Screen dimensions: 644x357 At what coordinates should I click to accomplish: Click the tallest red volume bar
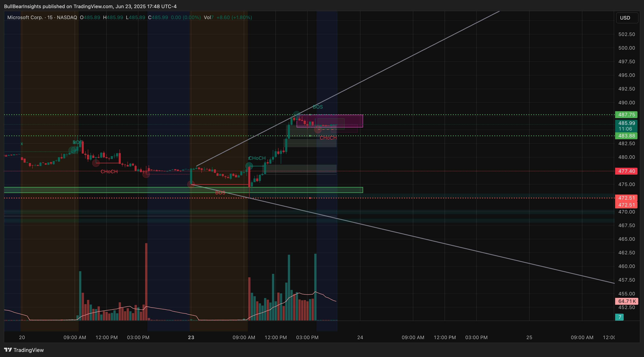tap(146, 282)
